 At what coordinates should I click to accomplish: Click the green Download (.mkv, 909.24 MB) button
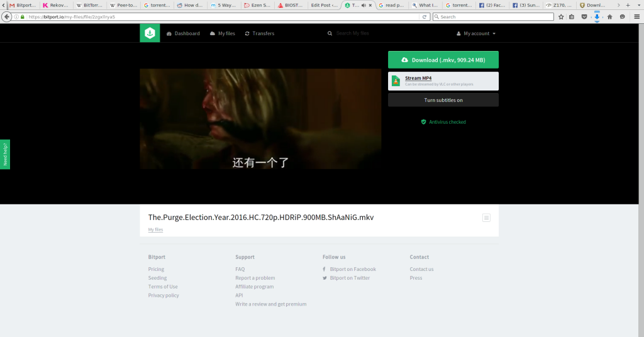click(443, 60)
